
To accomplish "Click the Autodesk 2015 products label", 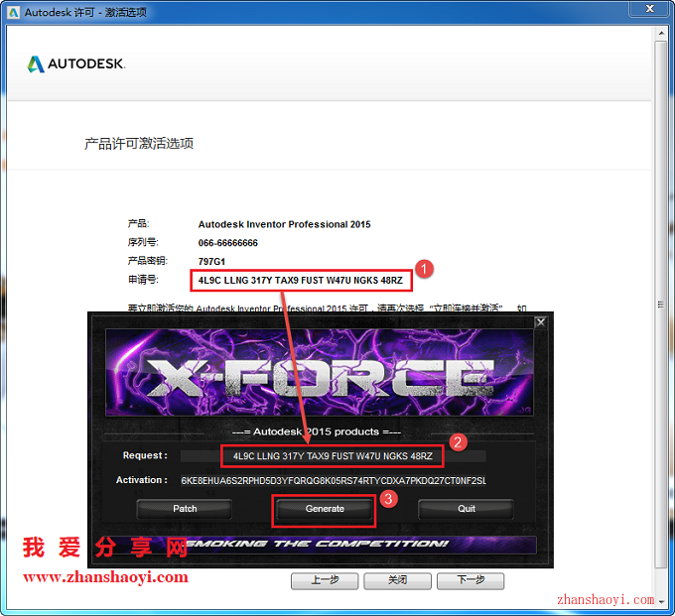I will click(317, 431).
